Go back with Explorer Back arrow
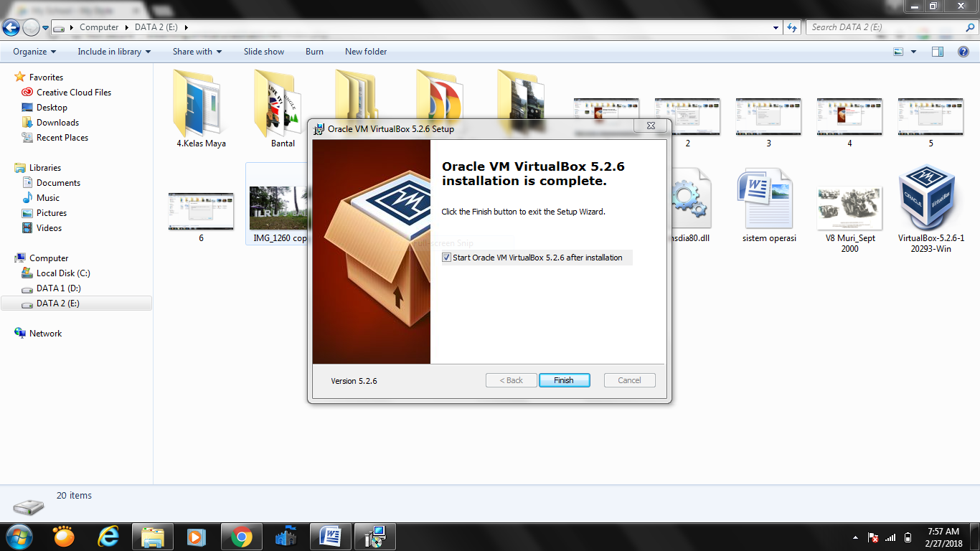This screenshot has height=551, width=980. [11, 27]
